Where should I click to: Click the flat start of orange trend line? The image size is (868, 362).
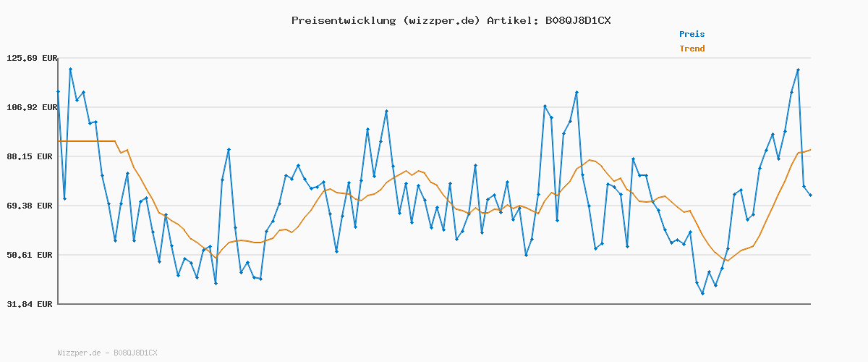tap(87, 141)
